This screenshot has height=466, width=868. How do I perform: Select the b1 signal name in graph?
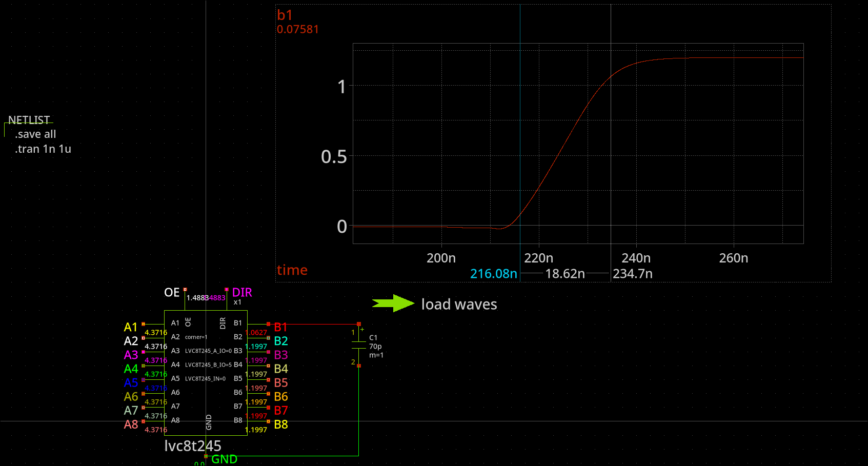coord(285,15)
